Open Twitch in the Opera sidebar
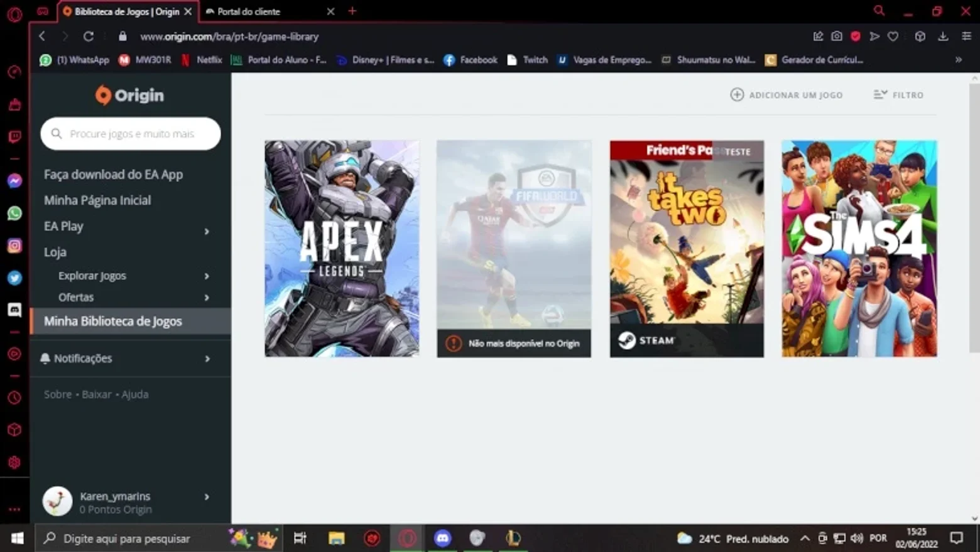The height and width of the screenshot is (552, 980). tap(14, 136)
